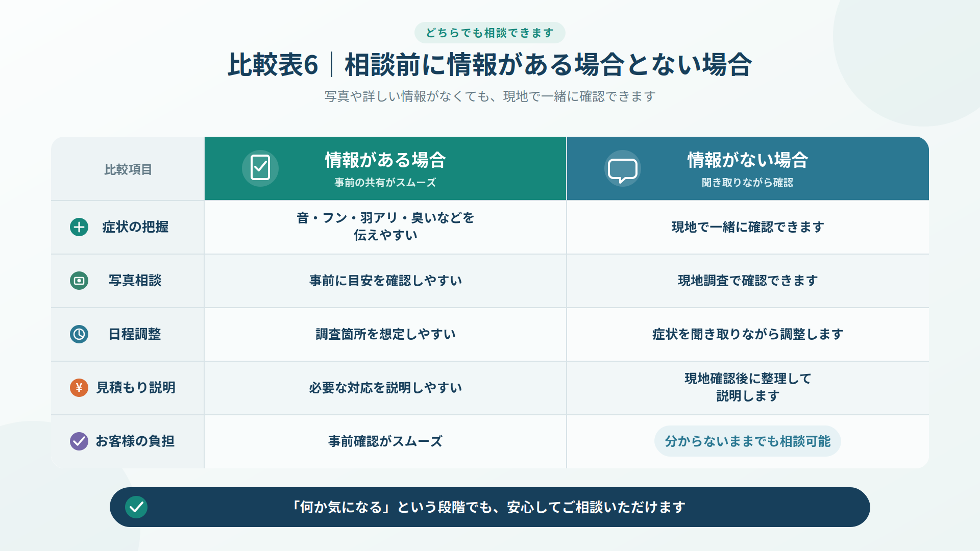
Task: Click the 症状の把握 row label
Action: [135, 227]
